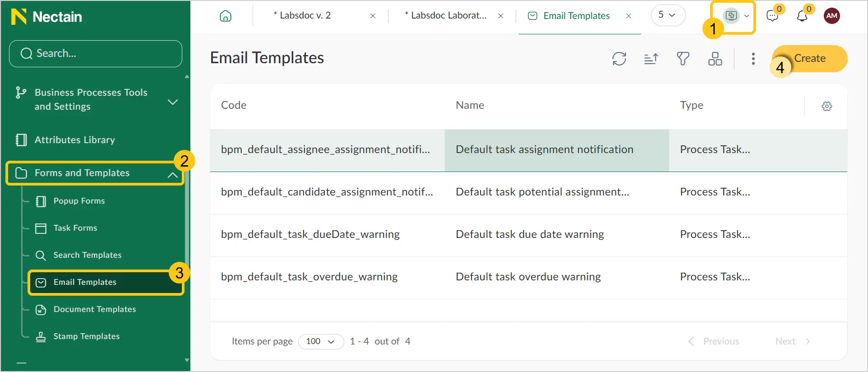Click the Task Forms window icon

tap(41, 228)
